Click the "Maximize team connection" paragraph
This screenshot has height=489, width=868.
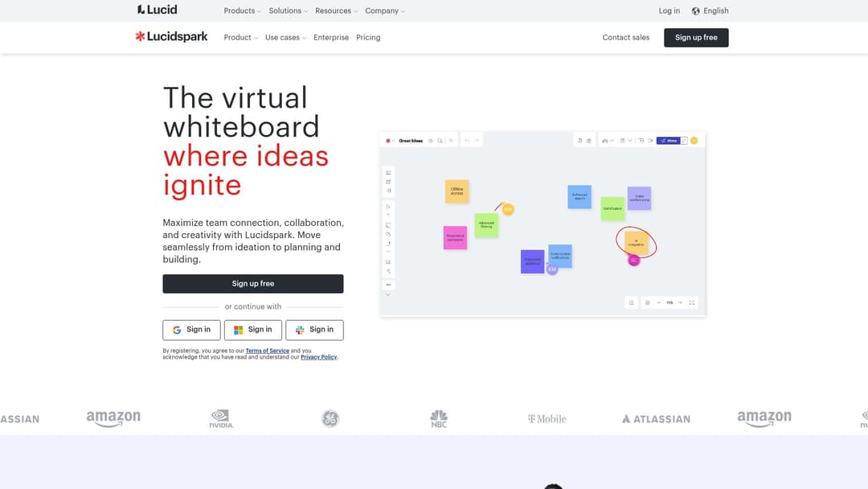click(x=253, y=241)
